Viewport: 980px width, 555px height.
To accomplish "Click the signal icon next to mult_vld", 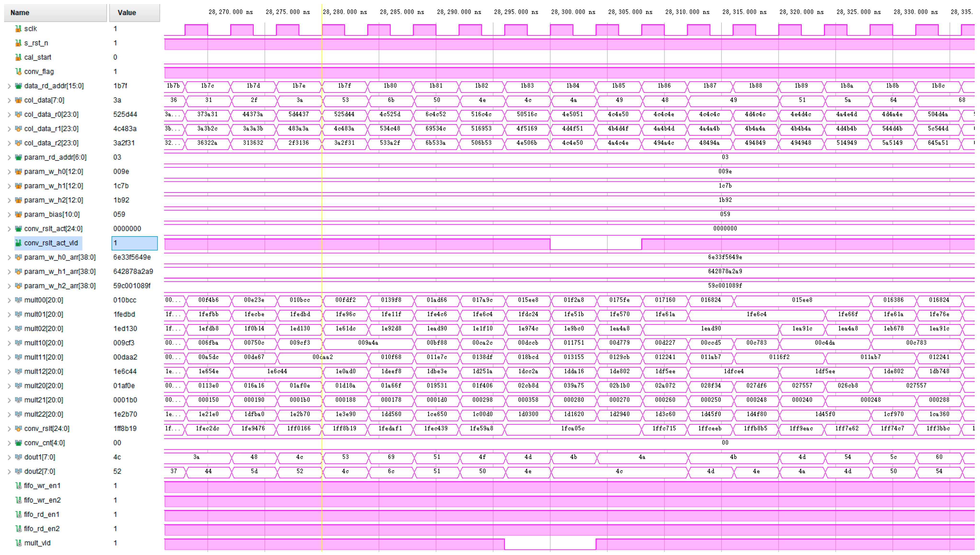I will (18, 543).
